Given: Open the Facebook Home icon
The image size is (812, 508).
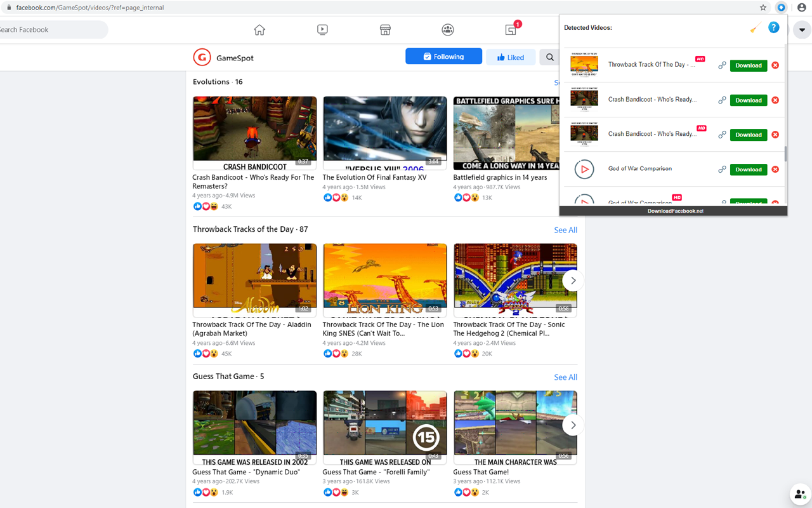Looking at the screenshot, I should point(259,30).
